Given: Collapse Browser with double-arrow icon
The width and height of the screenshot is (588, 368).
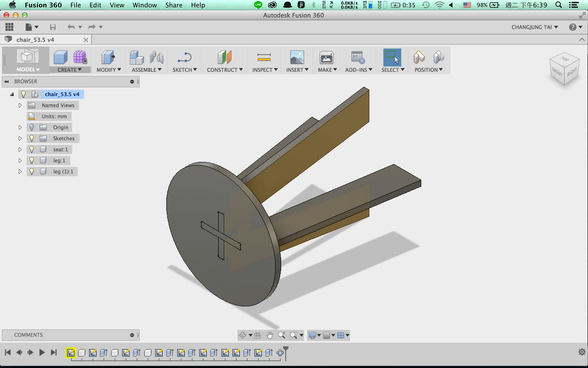Looking at the screenshot, I should tap(7, 81).
